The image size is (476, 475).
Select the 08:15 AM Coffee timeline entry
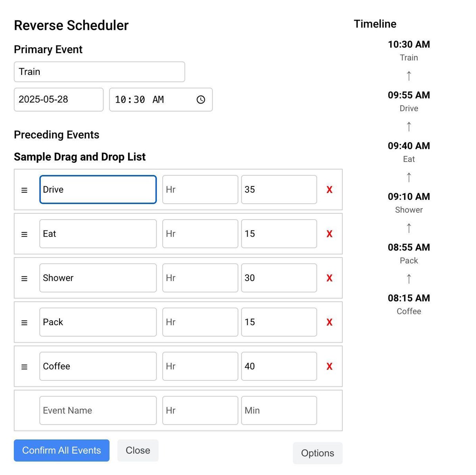[x=409, y=304]
